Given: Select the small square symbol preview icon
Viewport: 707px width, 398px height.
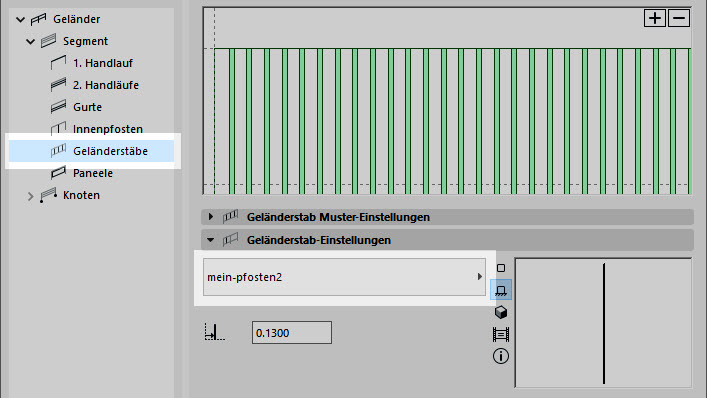Looking at the screenshot, I should tap(500, 268).
